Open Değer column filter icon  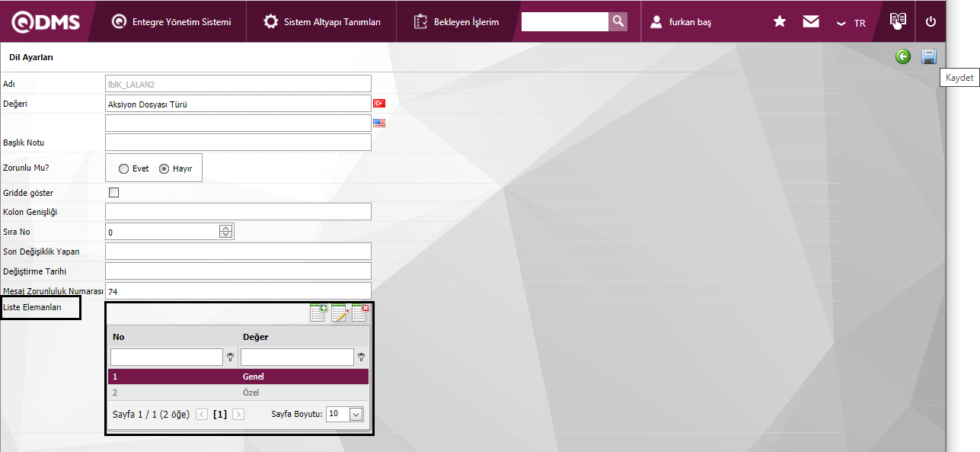click(x=361, y=357)
